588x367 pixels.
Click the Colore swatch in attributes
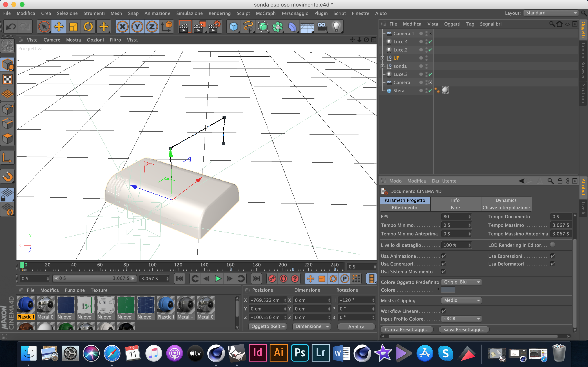point(448,290)
